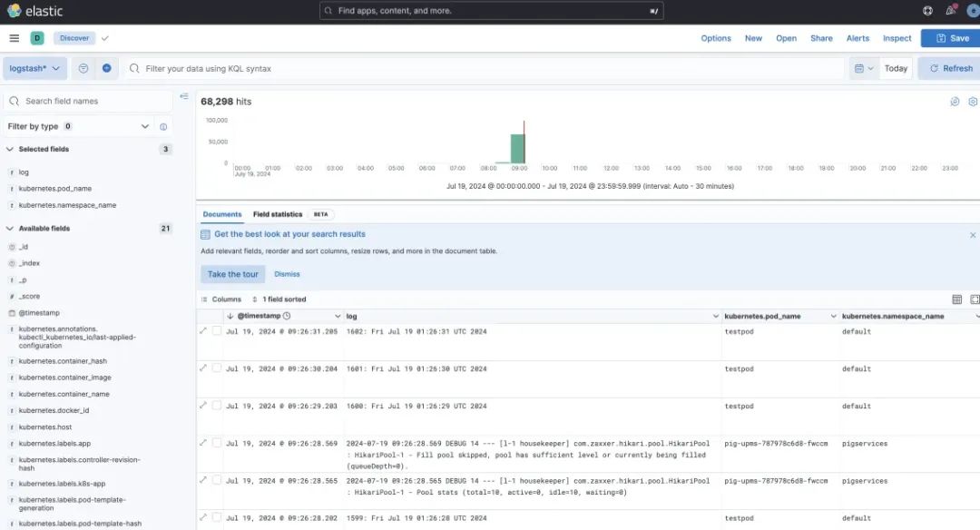Open the logstash* data view dropdown

[x=34, y=68]
